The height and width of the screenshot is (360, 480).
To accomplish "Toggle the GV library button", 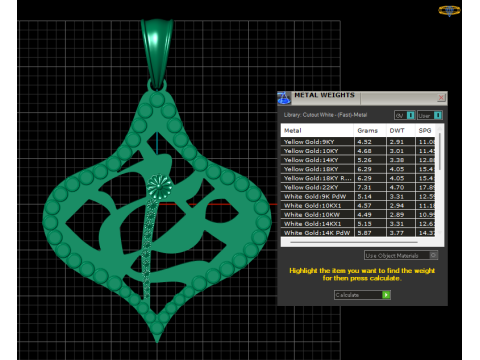I will coord(404,115).
